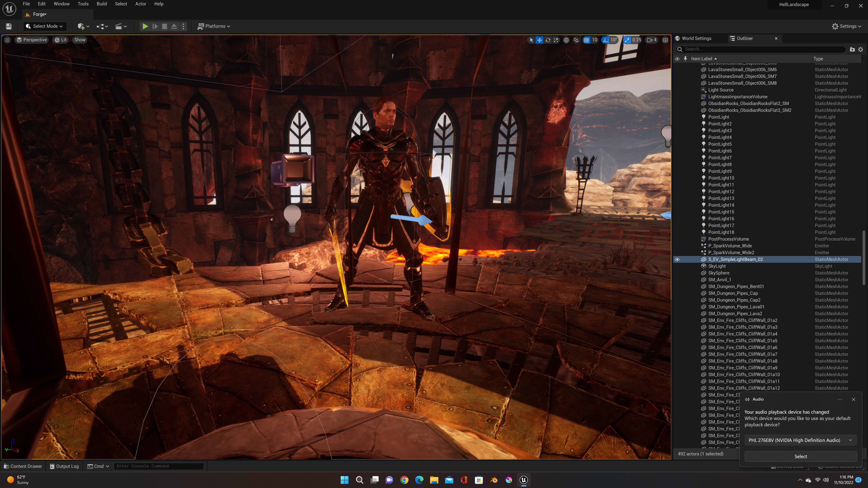Open the Blueprints dropdown in toolbar
The width and height of the screenshot is (868, 488).
(102, 26)
